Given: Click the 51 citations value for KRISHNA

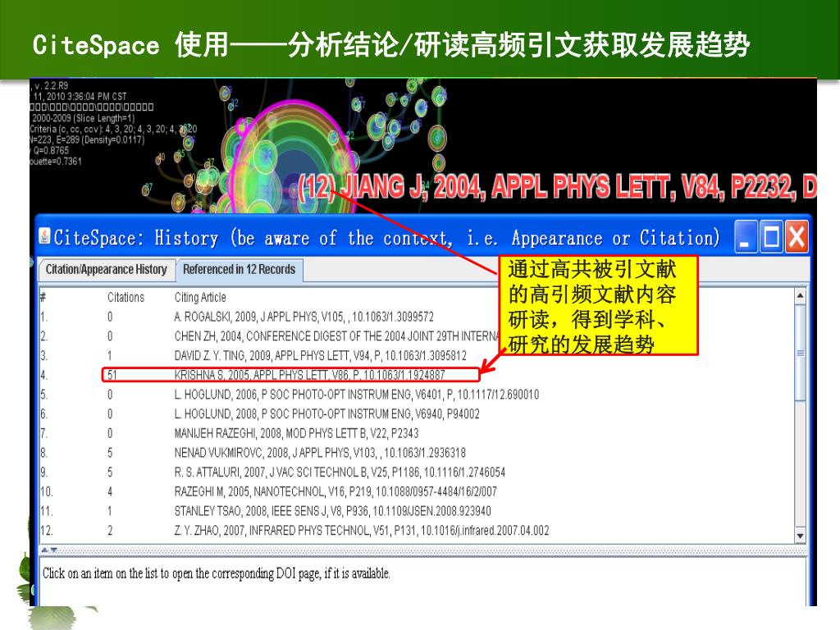Looking at the screenshot, I should (112, 375).
